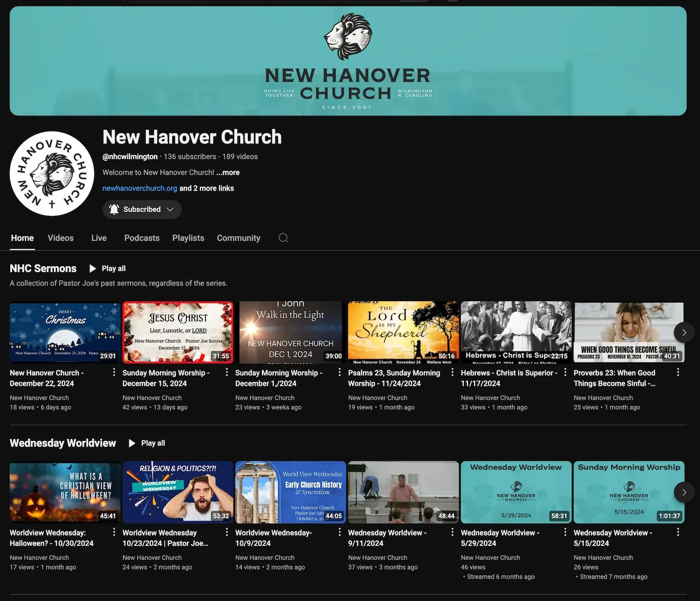Open the NHC Sermons playlist title
The height and width of the screenshot is (601, 700).
tap(43, 269)
